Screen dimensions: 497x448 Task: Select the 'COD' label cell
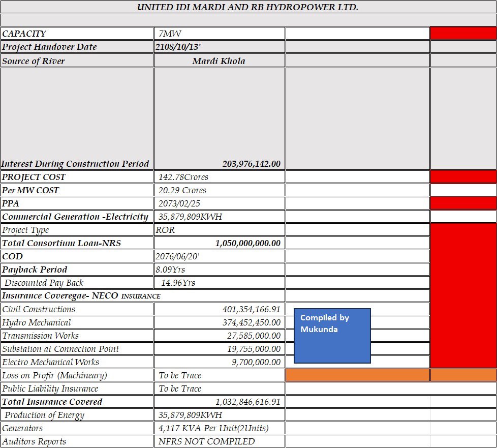(x=77, y=256)
